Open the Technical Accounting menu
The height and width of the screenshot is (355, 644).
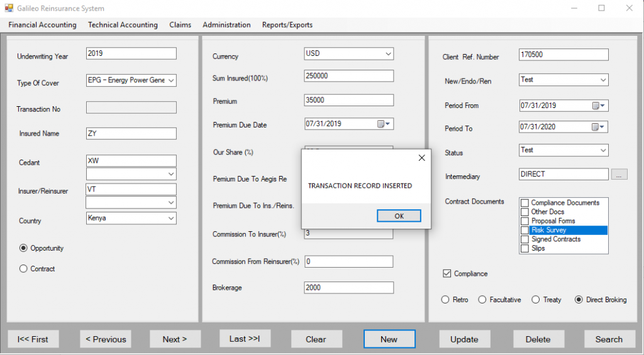[123, 25]
